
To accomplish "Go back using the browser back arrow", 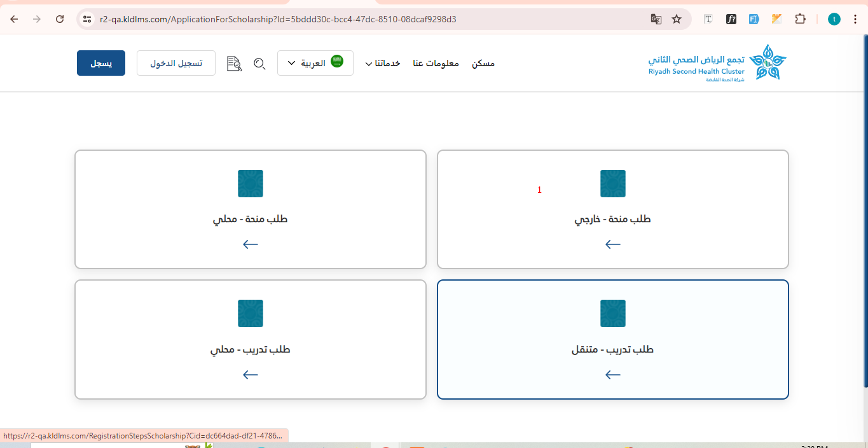I will (x=14, y=19).
